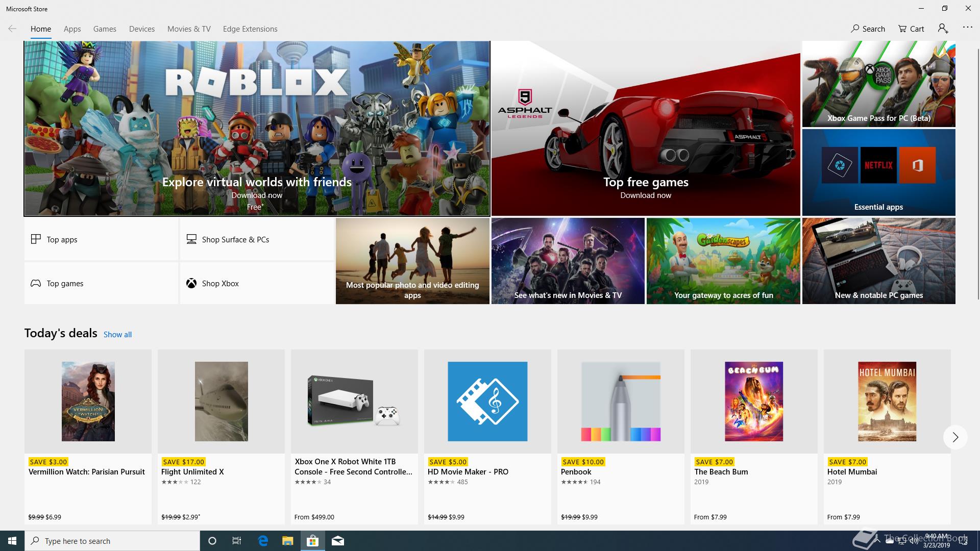Click the taskbar search box
Image resolution: width=980 pixels, height=551 pixels.
point(112,541)
